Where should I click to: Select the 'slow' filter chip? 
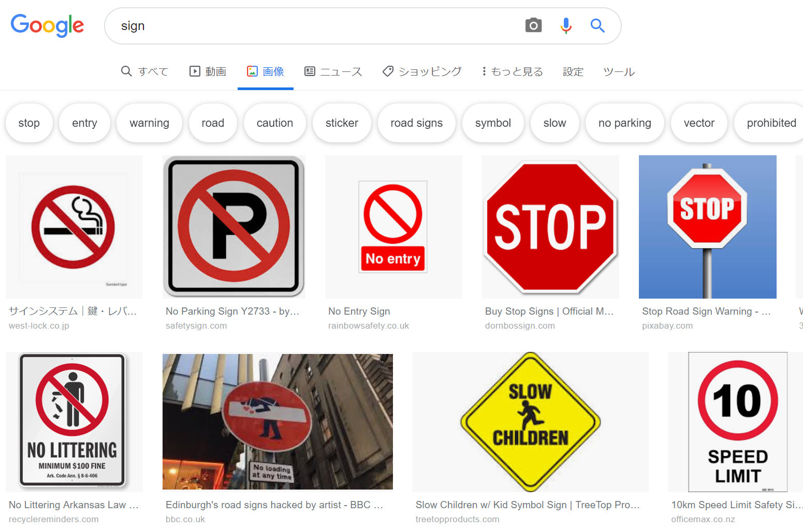pyautogui.click(x=554, y=123)
